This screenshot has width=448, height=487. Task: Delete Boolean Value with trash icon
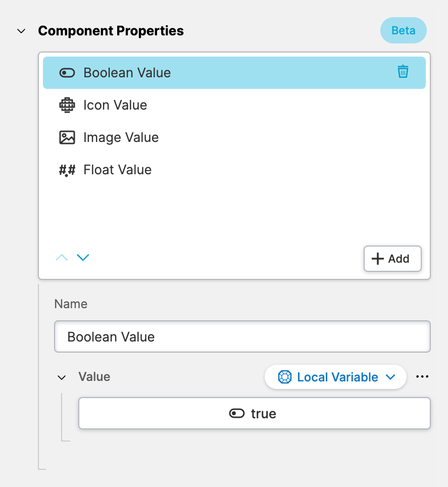pyautogui.click(x=403, y=72)
